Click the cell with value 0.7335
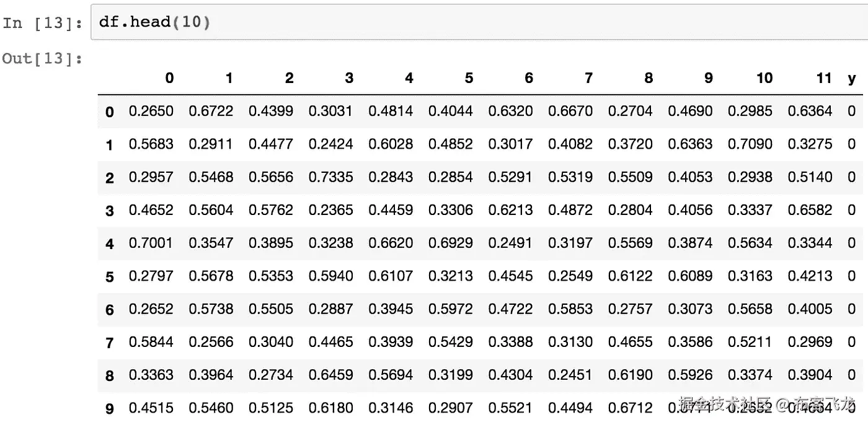 (x=330, y=177)
